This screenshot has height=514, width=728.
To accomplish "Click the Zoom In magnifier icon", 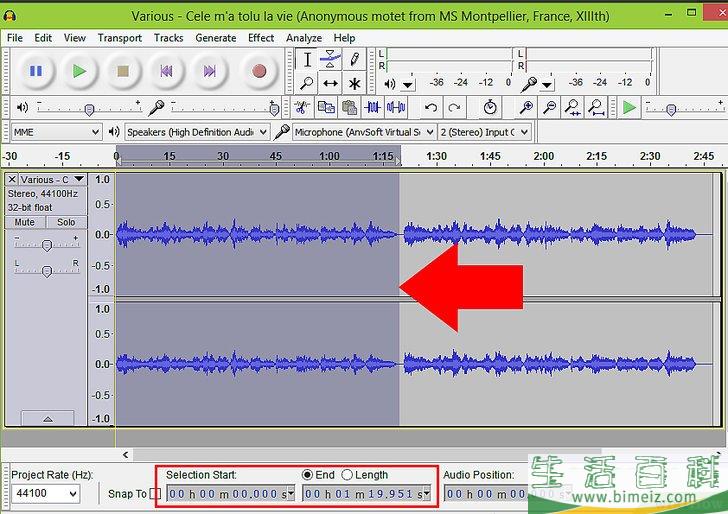I will click(526, 108).
